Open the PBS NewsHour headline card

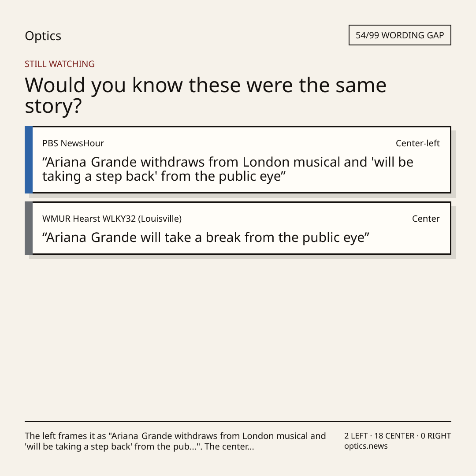pos(238,160)
